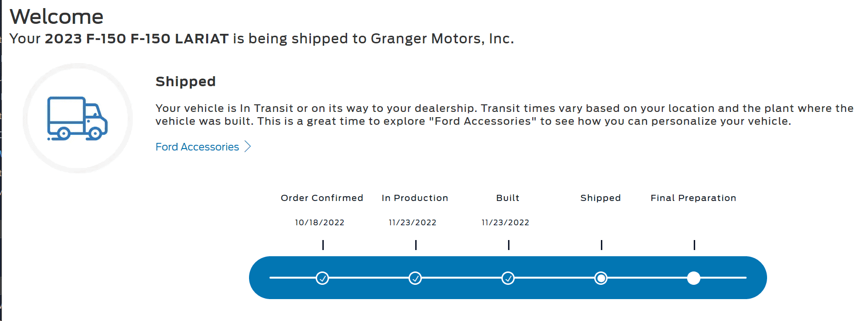Click the Order Confirmed checkmark circle

click(322, 278)
